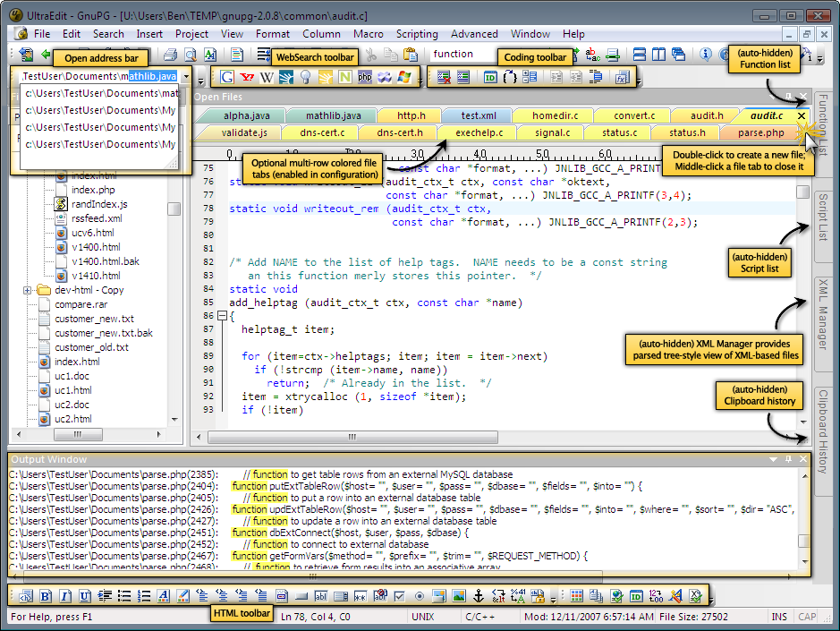Screen dimensions: 840x631
Task: Select randIndex.js in the file tree
Action: (x=99, y=204)
